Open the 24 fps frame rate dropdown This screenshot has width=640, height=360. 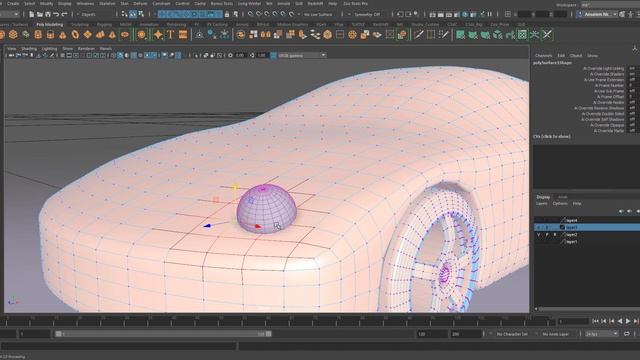(x=601, y=334)
